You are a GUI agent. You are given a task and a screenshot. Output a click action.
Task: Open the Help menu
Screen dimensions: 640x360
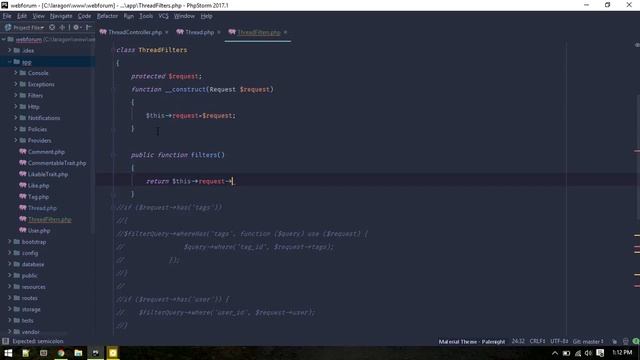(x=207, y=16)
